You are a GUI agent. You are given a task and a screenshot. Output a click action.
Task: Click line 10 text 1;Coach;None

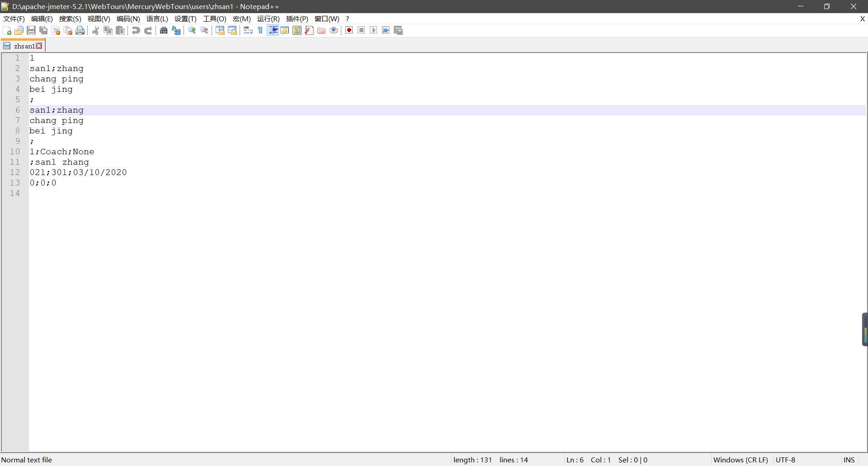[62, 152]
